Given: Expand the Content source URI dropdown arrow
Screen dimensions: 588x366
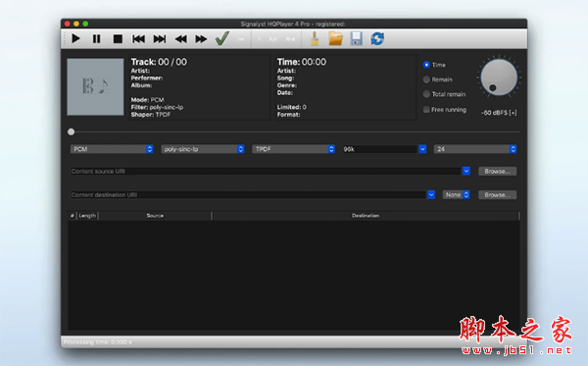Looking at the screenshot, I should (466, 171).
